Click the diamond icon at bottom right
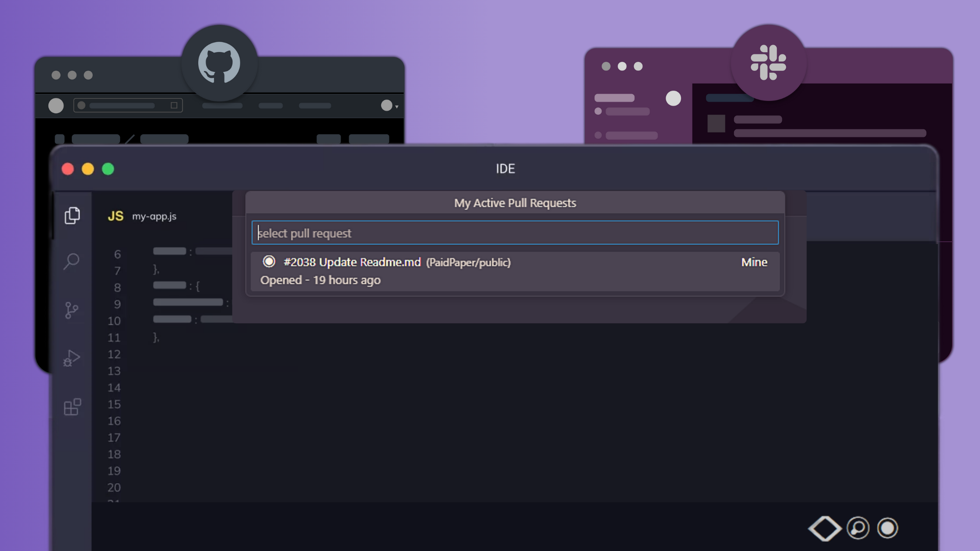 point(825,528)
